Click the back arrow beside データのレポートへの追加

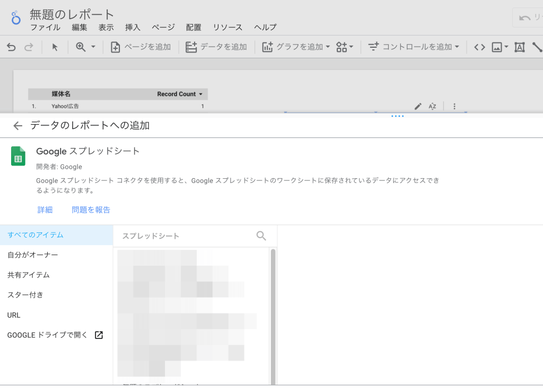(17, 126)
